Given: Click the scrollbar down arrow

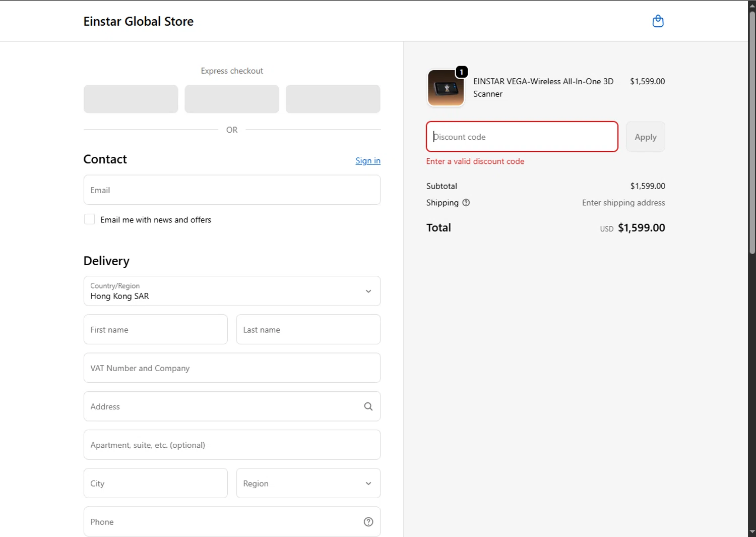Looking at the screenshot, I should 752,532.
